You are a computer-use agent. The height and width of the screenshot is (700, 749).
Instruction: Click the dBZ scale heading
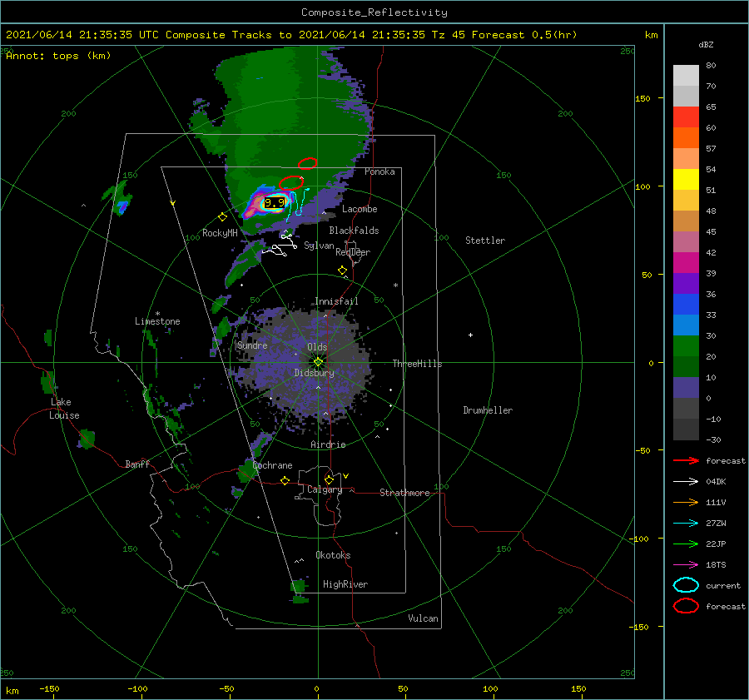click(706, 44)
